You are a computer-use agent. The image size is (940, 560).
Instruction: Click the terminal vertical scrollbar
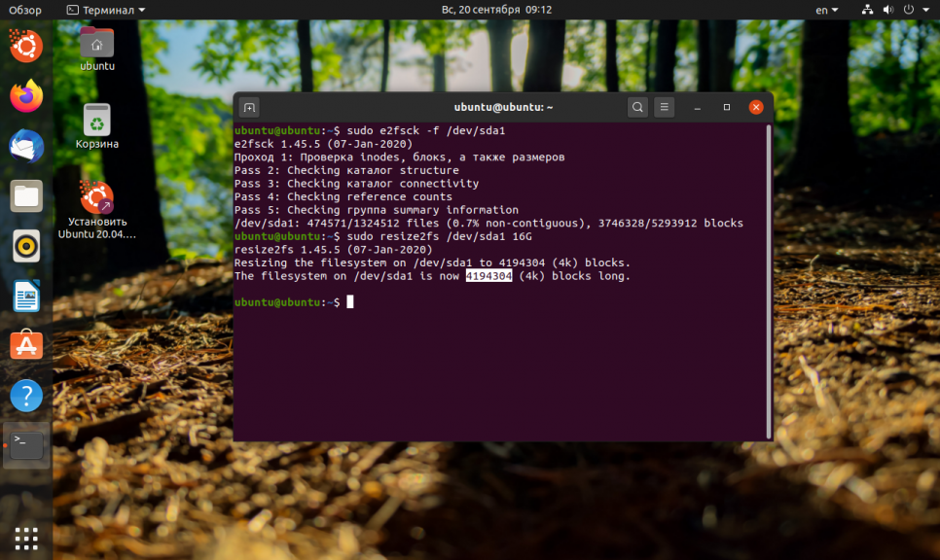click(768, 282)
